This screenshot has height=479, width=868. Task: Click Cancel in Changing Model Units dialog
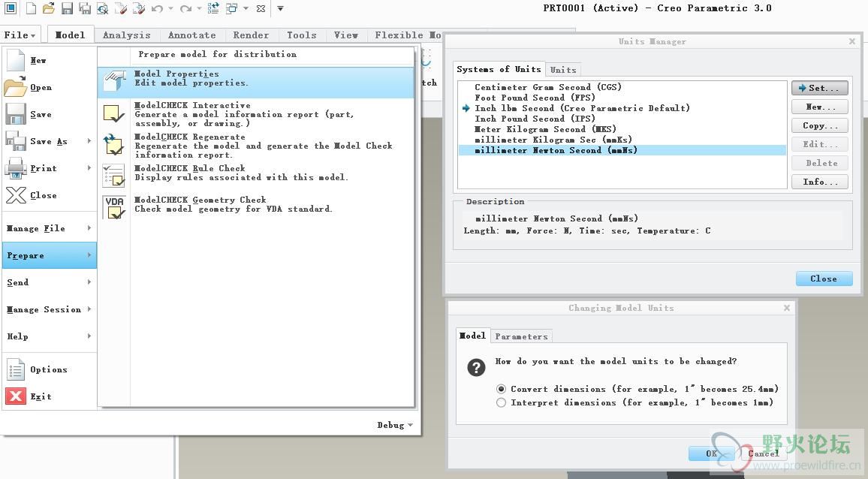764,453
